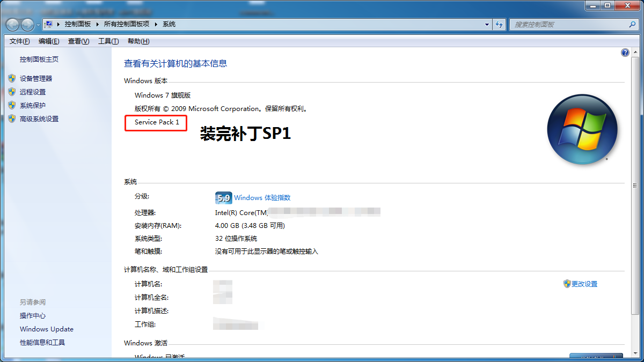Click the 所有控制面板项 breadcrumb
Screen dimensions: 644x362
[x=126, y=24]
